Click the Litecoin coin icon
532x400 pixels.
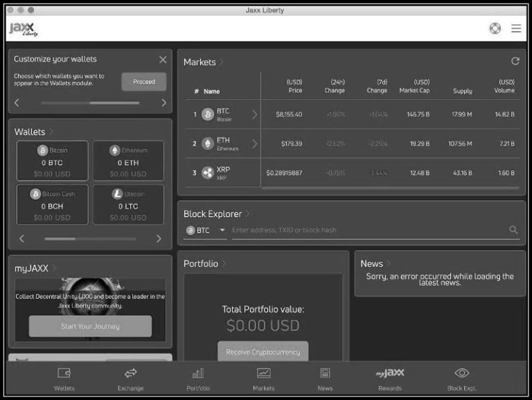click(x=117, y=194)
